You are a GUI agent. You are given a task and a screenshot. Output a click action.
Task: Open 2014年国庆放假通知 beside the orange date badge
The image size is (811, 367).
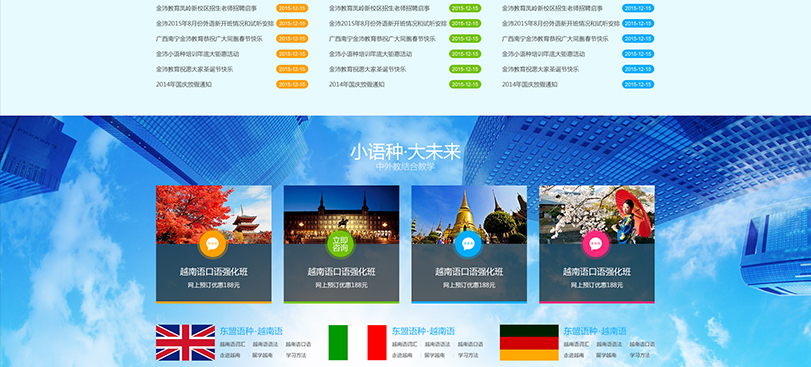184,84
